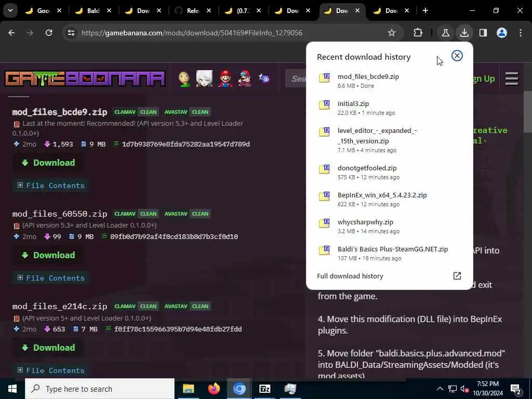This screenshot has height=399, width=532.
Task: Click the GameBanana logo
Action: point(85,79)
